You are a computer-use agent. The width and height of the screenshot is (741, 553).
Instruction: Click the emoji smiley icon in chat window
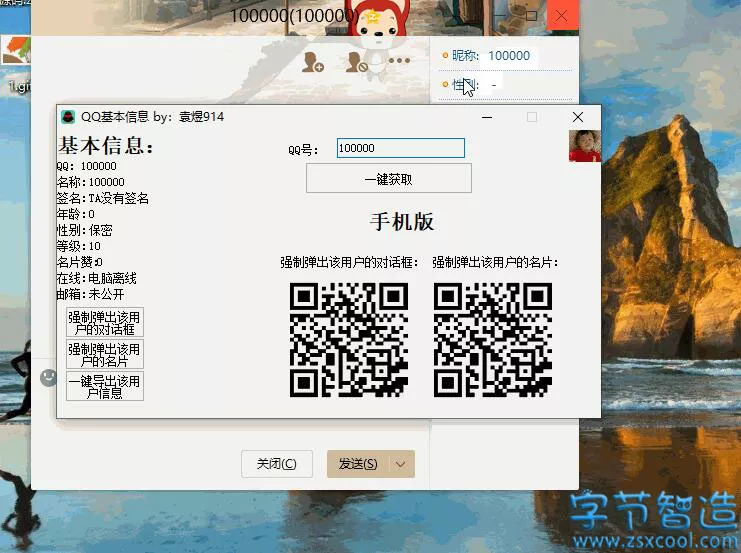point(48,377)
